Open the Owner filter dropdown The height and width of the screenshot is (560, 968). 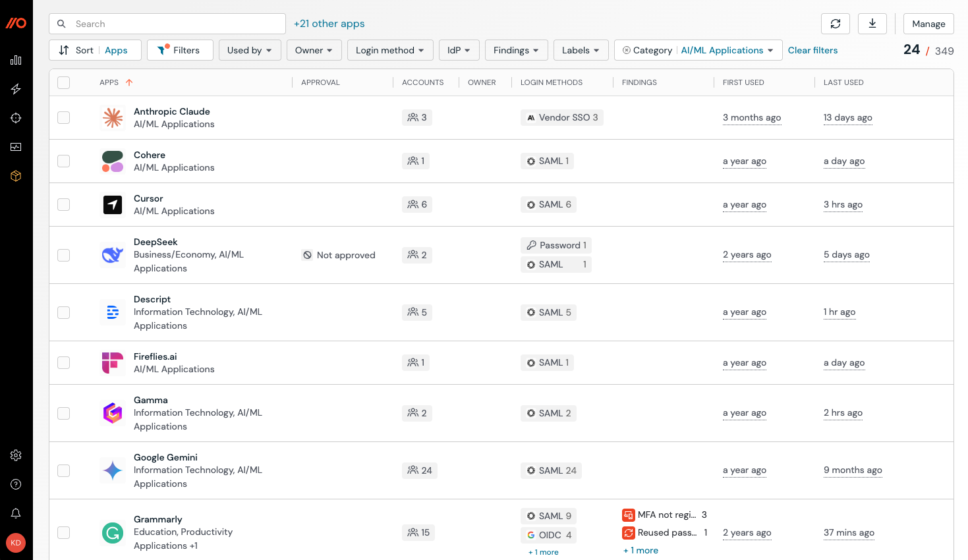[314, 50]
